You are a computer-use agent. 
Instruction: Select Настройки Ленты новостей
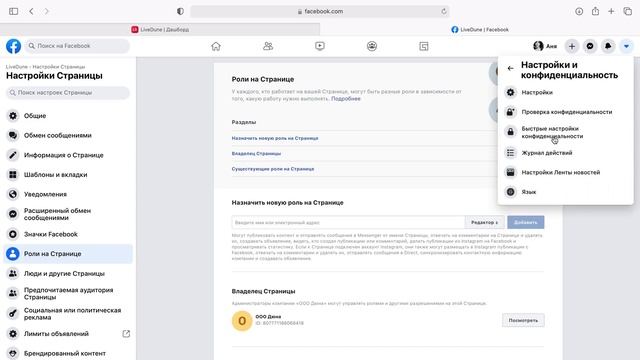[x=565, y=172]
